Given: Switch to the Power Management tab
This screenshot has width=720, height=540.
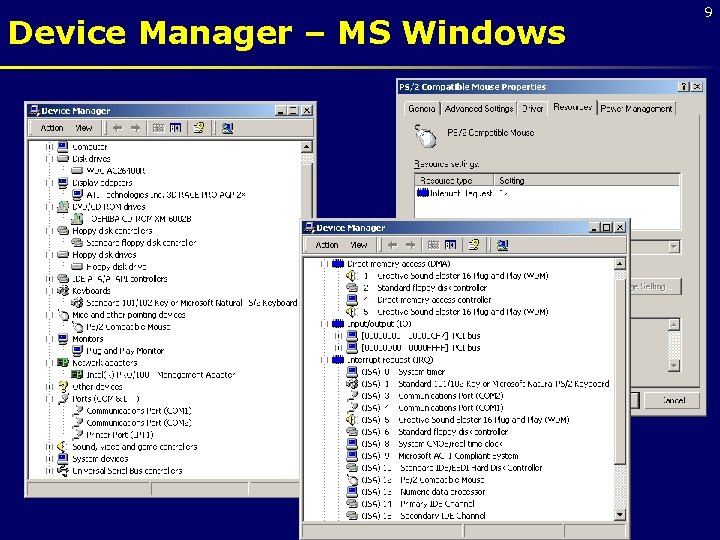Looking at the screenshot, I should 636,109.
